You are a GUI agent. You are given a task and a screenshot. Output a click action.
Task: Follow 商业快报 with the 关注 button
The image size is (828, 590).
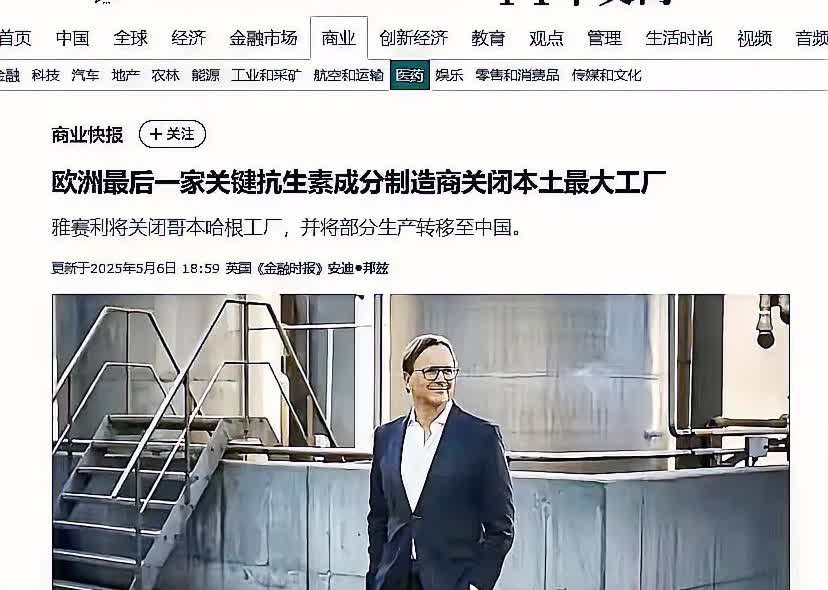(172, 134)
